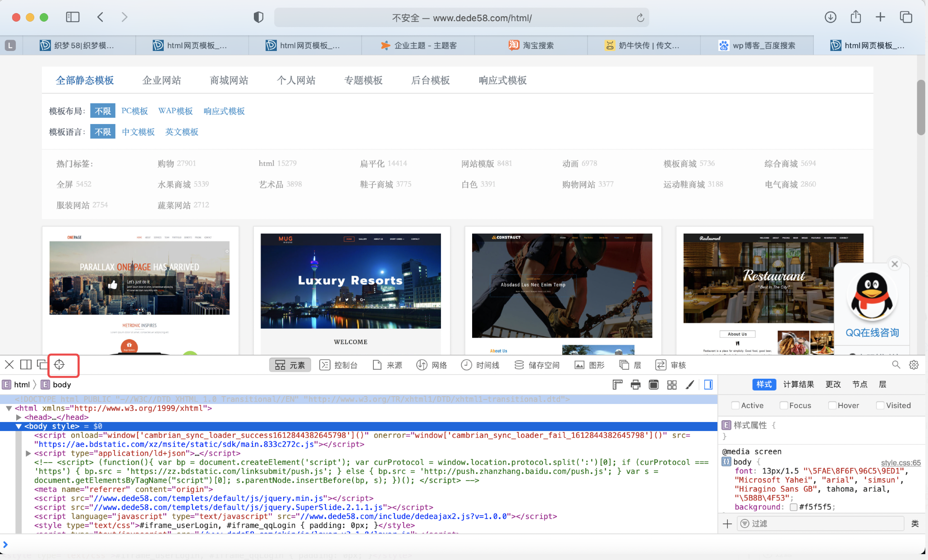This screenshot has width=928, height=560.
Task: Check the Active pseudo-class checkbox
Action: (735, 405)
